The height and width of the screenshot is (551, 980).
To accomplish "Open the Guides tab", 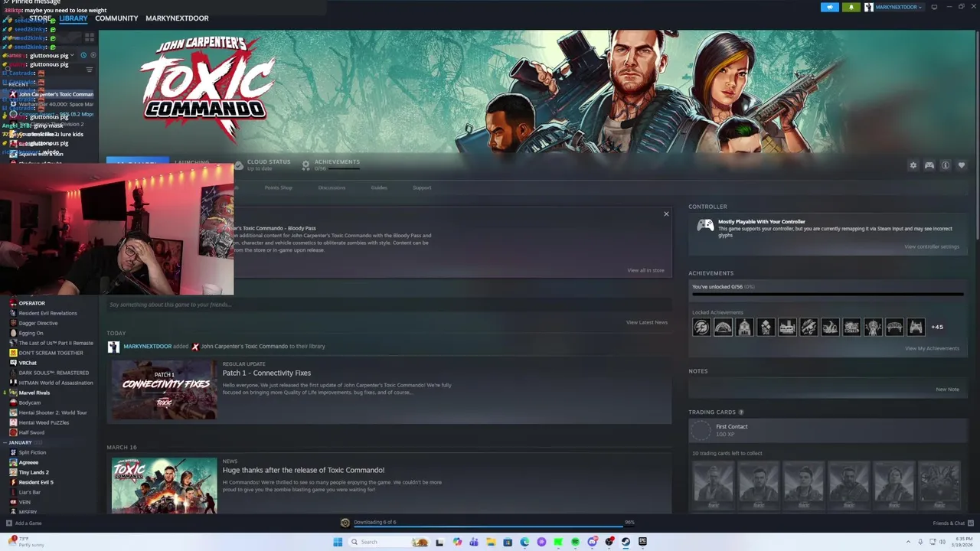I will tap(379, 187).
